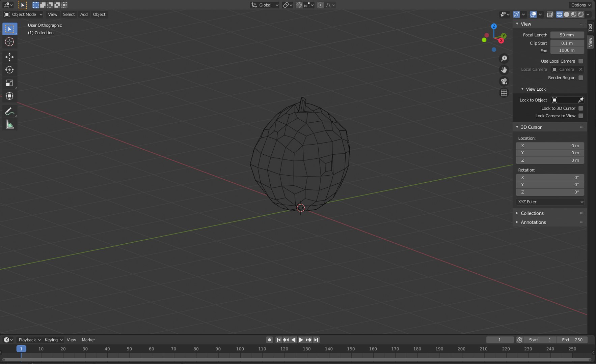
Task: Open the Keying dropdown in timeline
Action: (53, 340)
